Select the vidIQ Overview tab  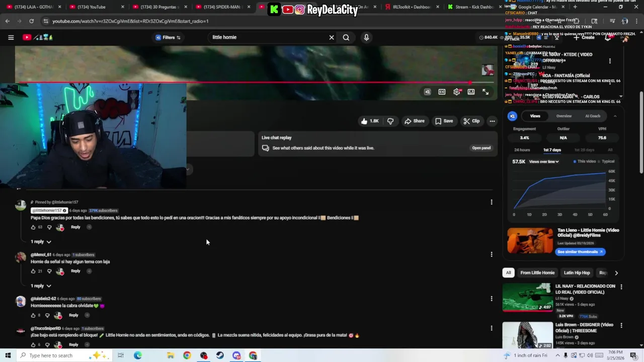pyautogui.click(x=563, y=116)
